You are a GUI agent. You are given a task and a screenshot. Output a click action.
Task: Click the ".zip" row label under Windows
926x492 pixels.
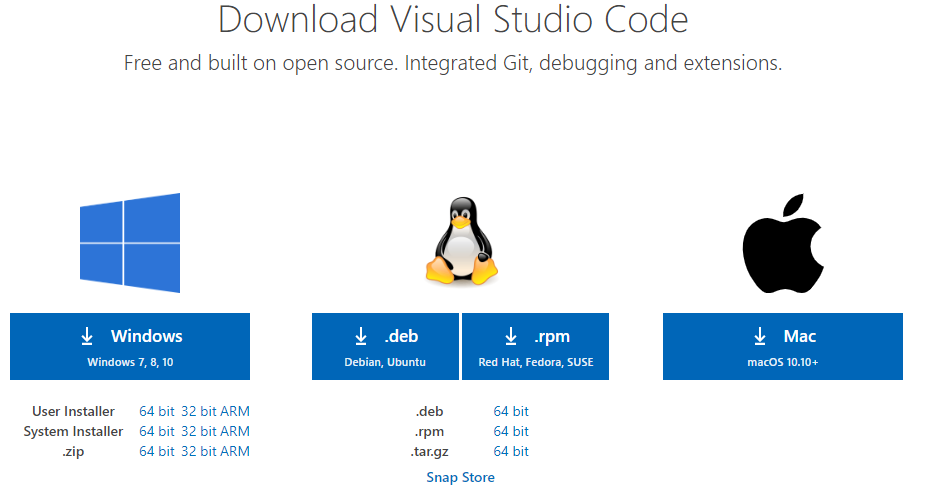[73, 451]
